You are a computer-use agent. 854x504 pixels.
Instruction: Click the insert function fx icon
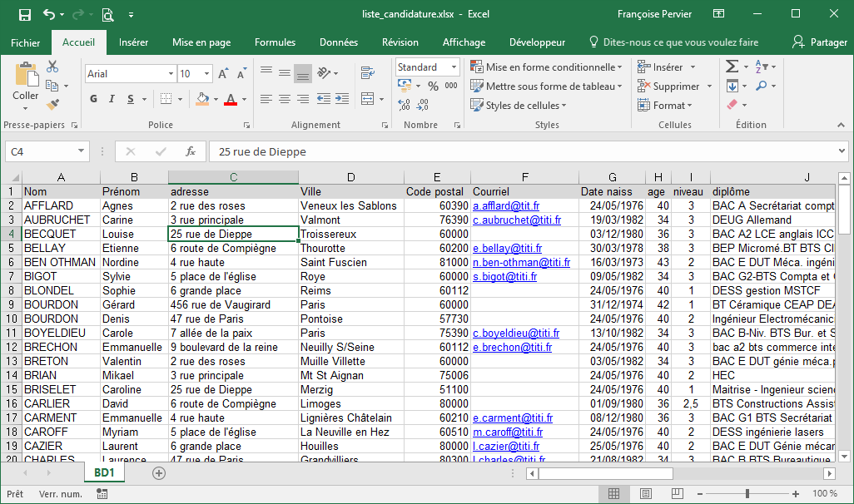point(191,151)
